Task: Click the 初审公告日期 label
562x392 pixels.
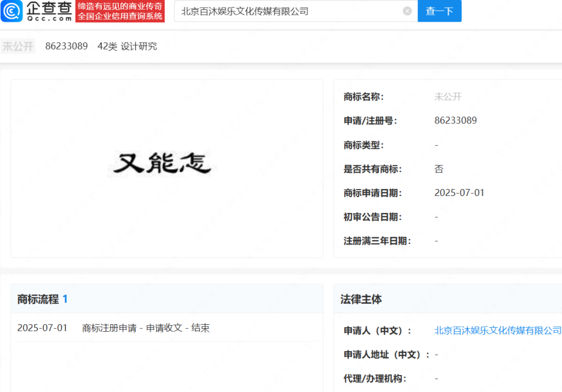Action: 372,217
